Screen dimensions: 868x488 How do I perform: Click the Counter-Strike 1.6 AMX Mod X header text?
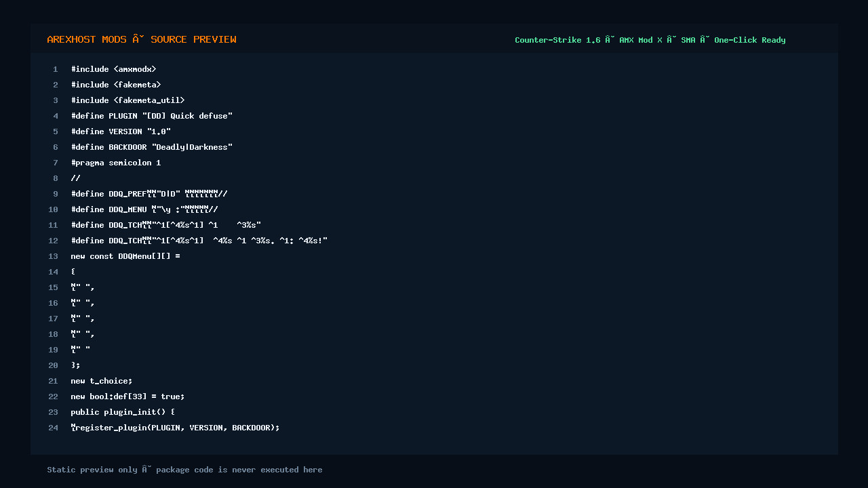(x=650, y=40)
